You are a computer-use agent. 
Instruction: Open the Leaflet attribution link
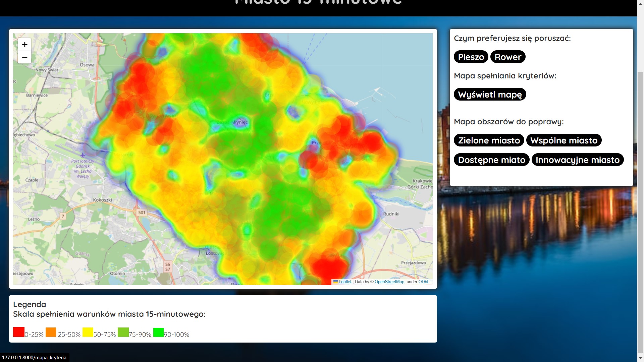[345, 282]
